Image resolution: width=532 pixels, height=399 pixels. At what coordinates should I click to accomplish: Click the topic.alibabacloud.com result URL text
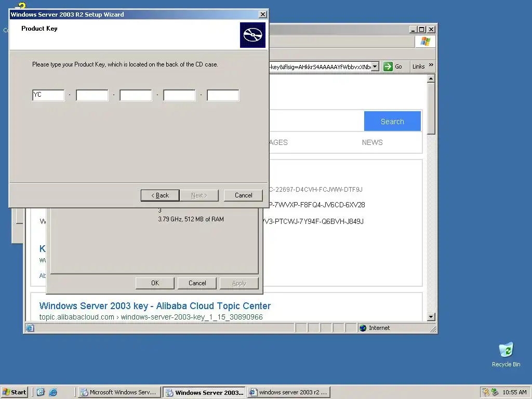click(x=151, y=317)
